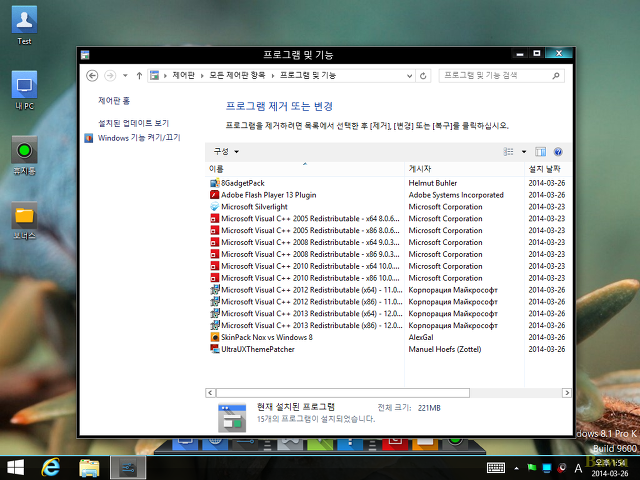Open address bar history dropdown
Screen dimensions: 640x480
[x=409, y=76]
